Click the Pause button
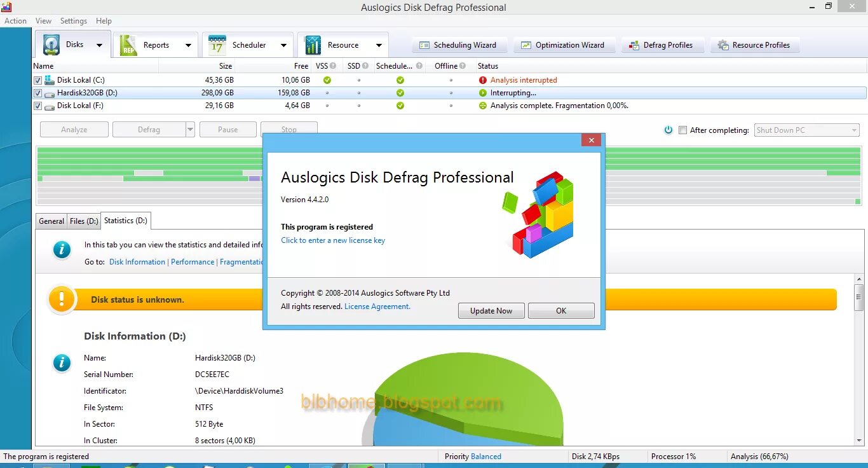 228,130
